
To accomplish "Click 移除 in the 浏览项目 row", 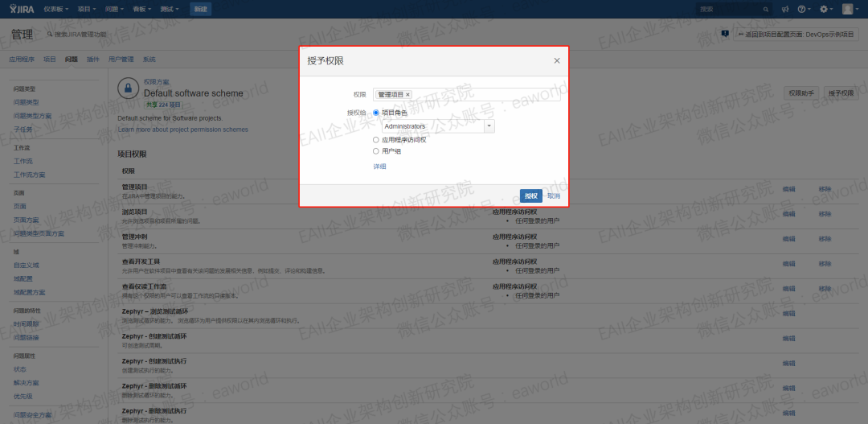I will [825, 214].
